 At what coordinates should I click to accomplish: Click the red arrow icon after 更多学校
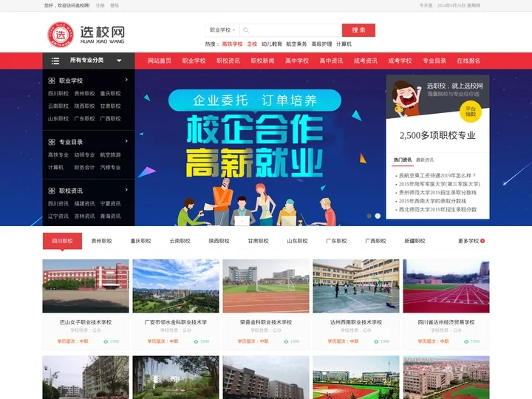(482, 241)
